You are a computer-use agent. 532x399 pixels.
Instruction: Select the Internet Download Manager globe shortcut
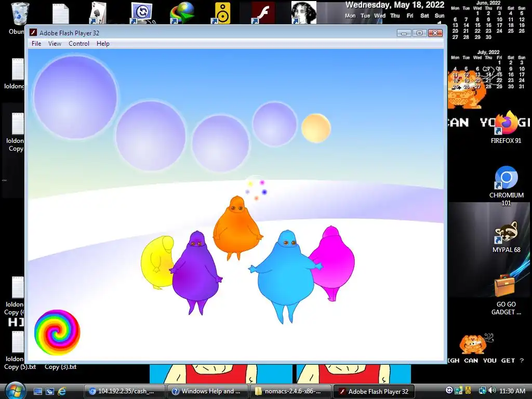[x=182, y=13]
